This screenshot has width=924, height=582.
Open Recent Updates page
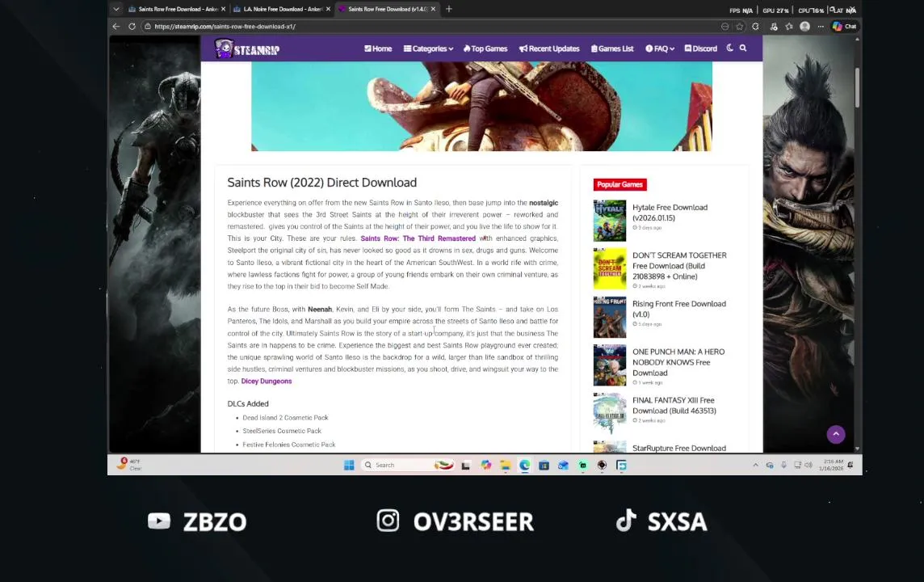tap(549, 48)
